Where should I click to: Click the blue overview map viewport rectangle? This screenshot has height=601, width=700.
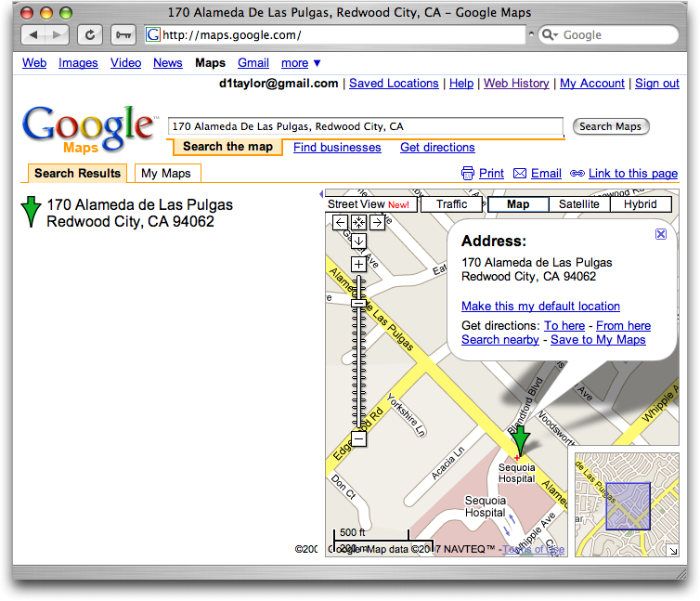[628, 506]
